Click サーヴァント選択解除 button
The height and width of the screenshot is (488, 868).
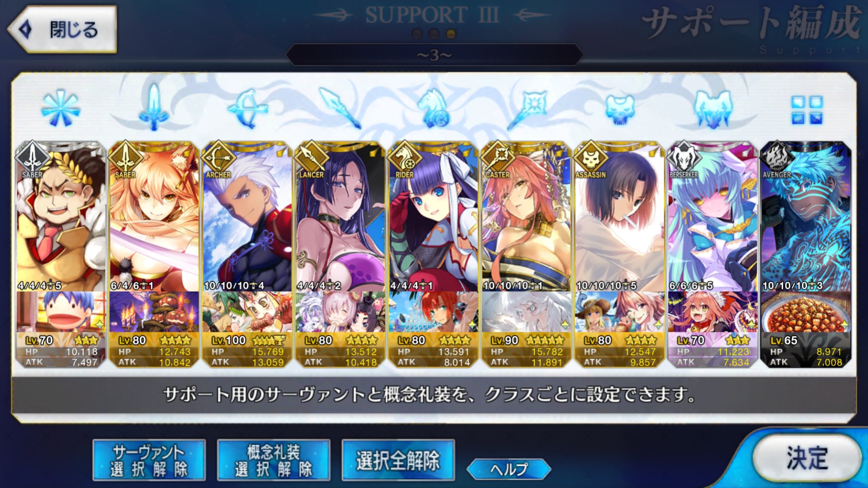click(x=149, y=460)
